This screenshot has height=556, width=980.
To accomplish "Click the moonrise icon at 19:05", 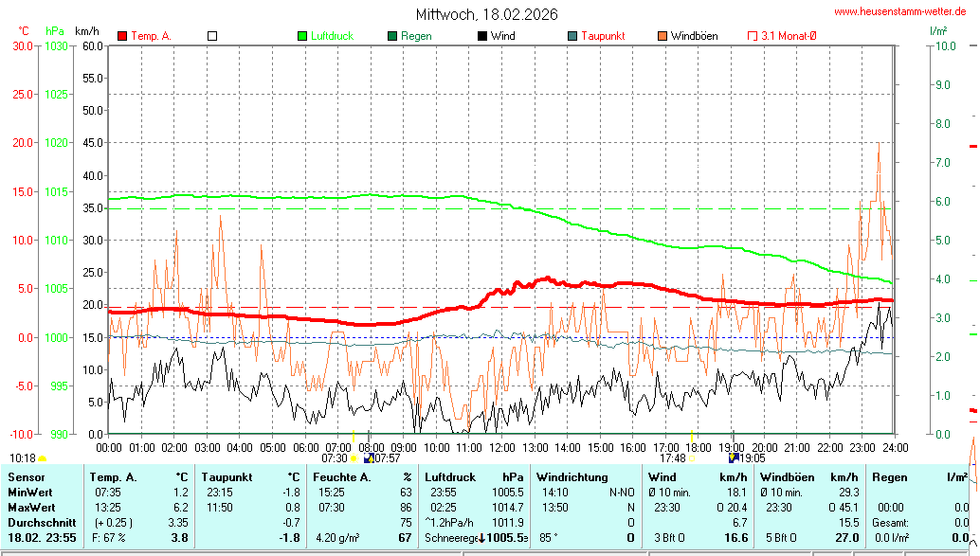I will [734, 458].
